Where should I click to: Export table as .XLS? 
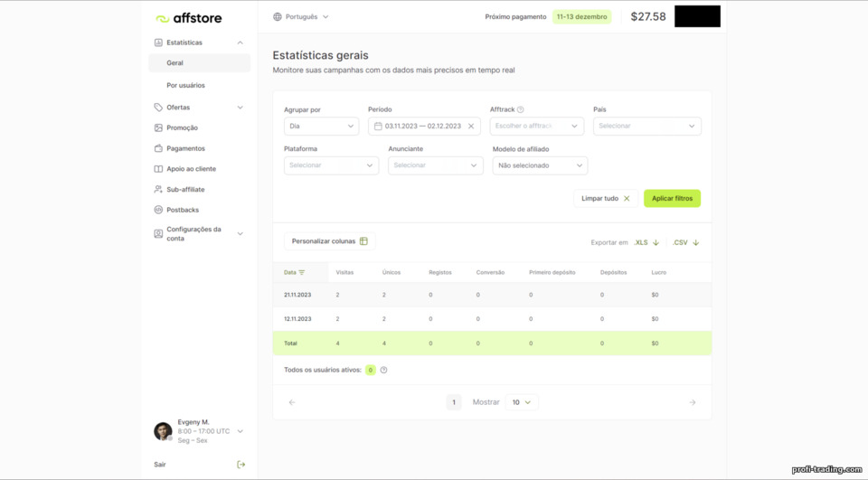pos(646,242)
